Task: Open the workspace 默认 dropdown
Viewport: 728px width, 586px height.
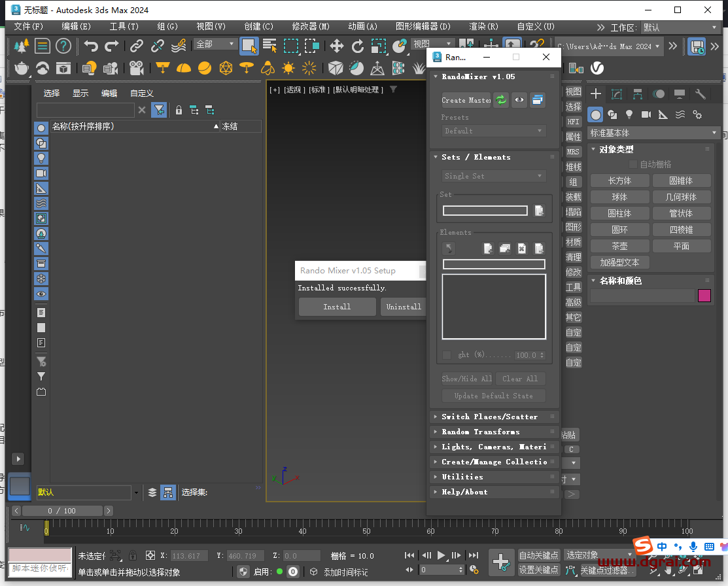Action: tap(680, 28)
